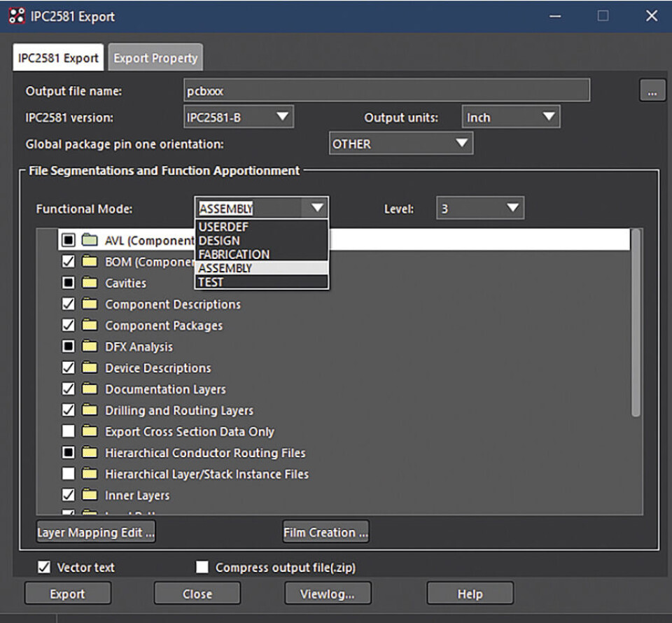Select the DFX Analysis row label
Screen dimensions: 672x623
coord(139,346)
